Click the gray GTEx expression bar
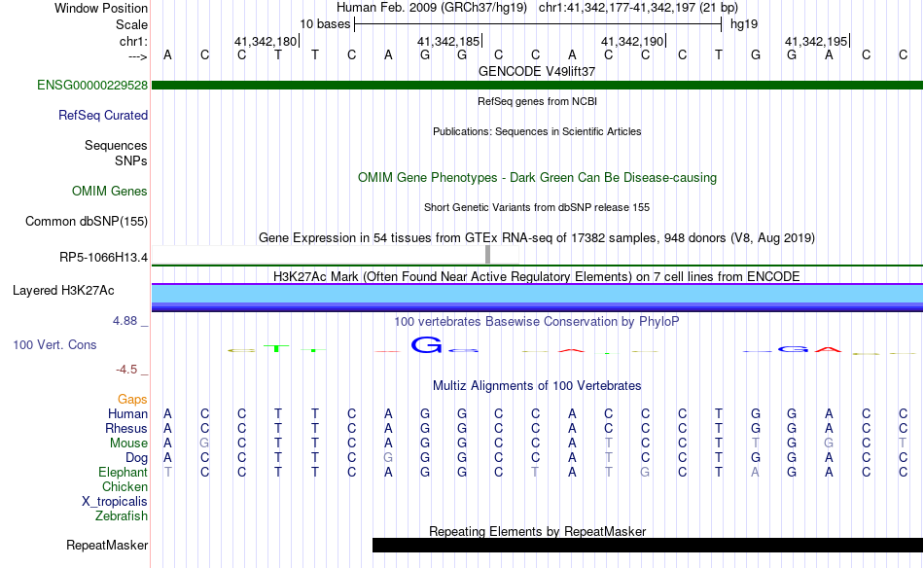 [487, 255]
